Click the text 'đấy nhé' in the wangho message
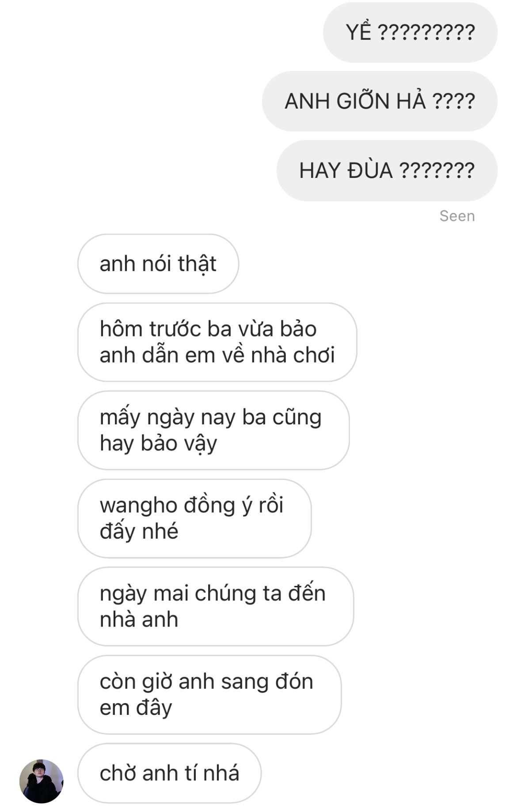The width and height of the screenshot is (517, 812). 139,531
